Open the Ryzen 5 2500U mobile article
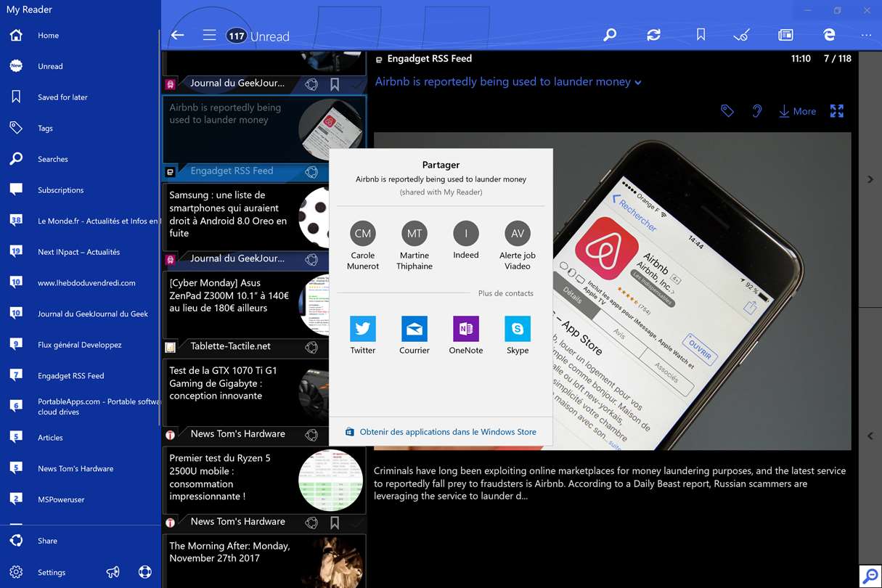Screen dimensions: 882x588 [x=264, y=480]
